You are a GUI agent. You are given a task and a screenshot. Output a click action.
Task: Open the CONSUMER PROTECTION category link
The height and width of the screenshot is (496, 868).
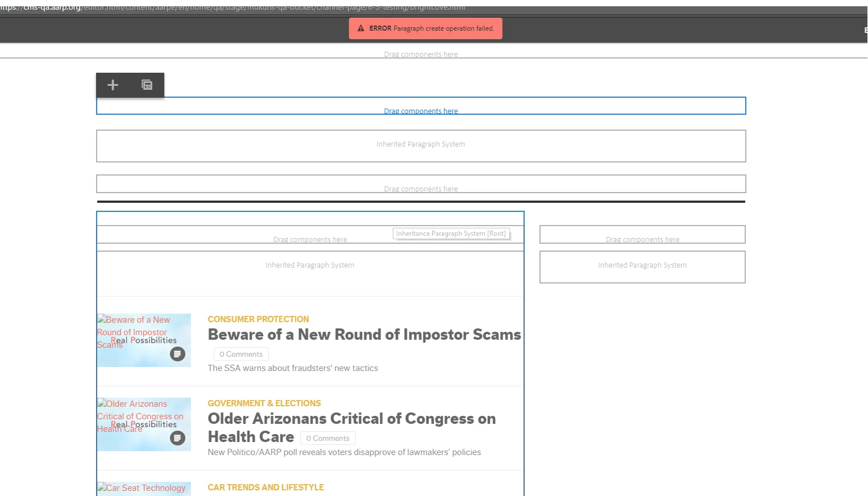coord(258,319)
